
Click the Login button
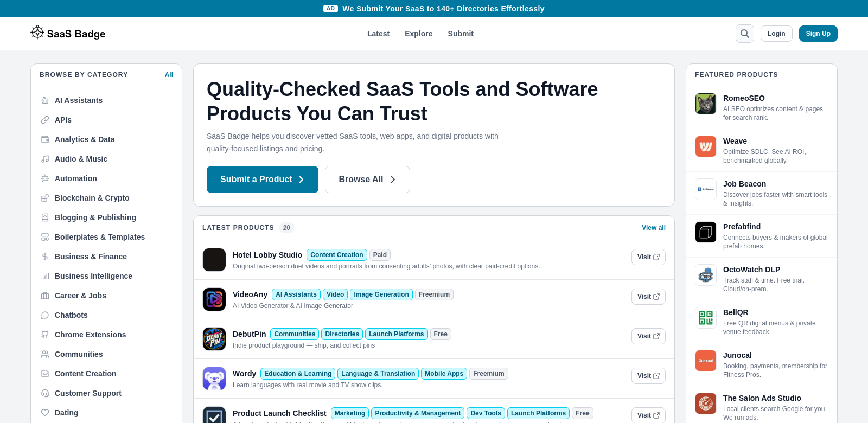click(776, 34)
